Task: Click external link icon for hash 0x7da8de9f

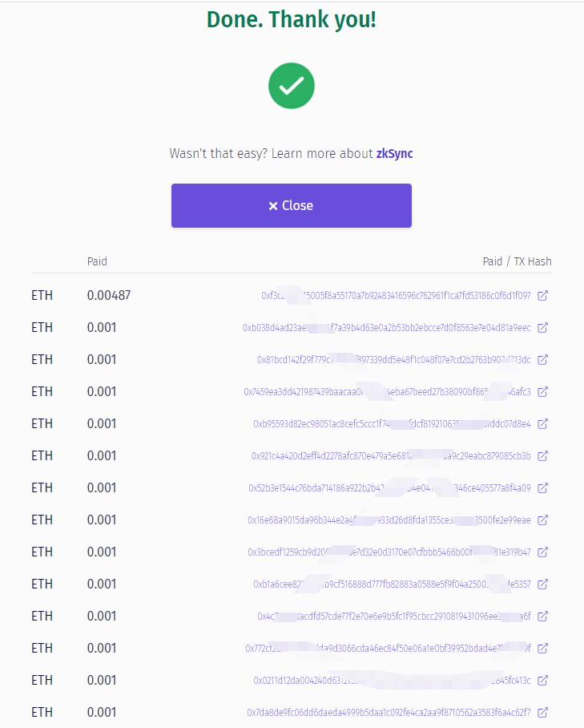Action: (x=542, y=713)
